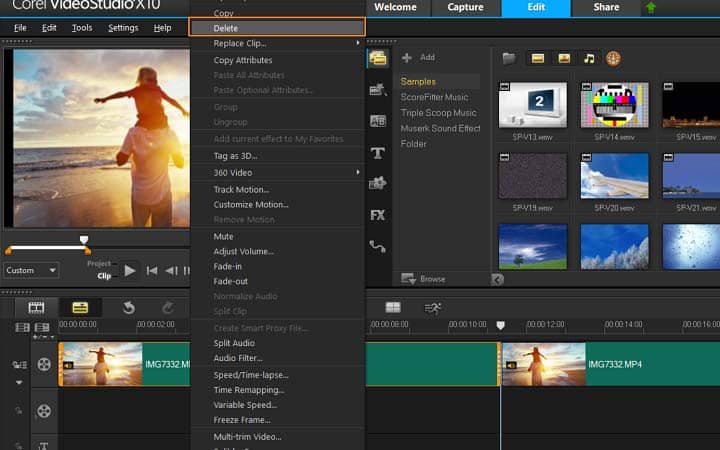Switch to Storyboard view icon
The width and height of the screenshot is (720, 450).
tap(36, 308)
